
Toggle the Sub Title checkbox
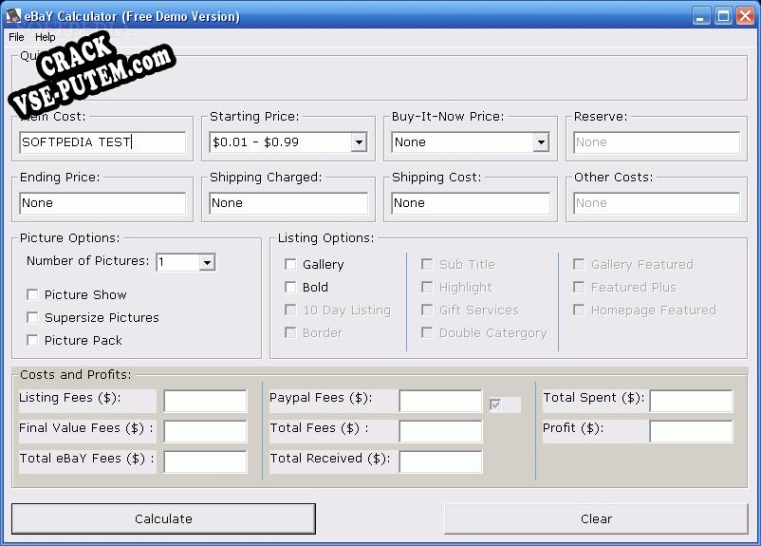tap(427, 265)
